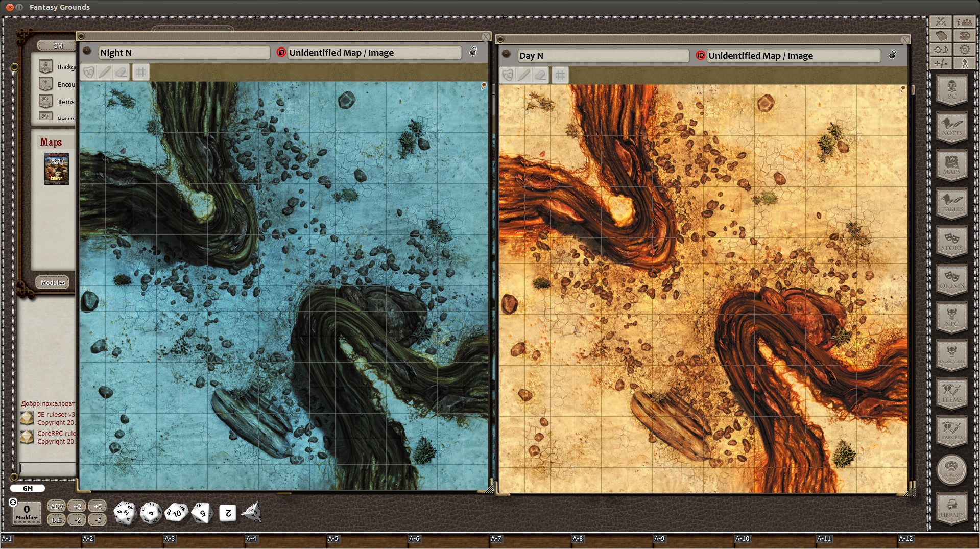Click the chat text input field
Image resolution: width=980 pixels, height=549 pixels.
click(47, 468)
